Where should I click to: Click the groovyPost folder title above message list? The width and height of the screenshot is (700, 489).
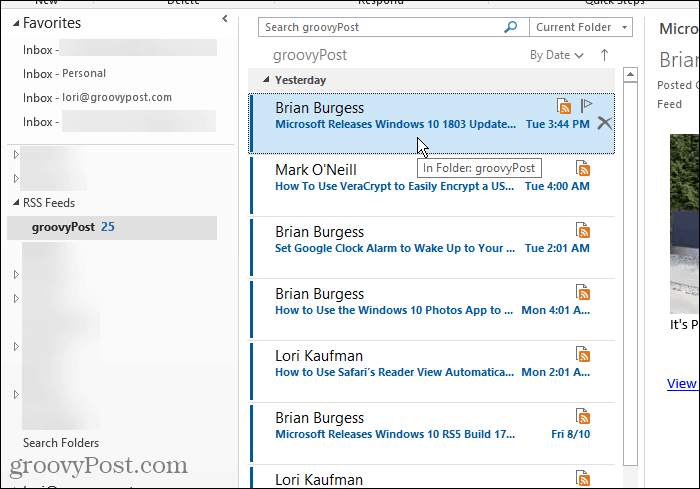click(310, 55)
